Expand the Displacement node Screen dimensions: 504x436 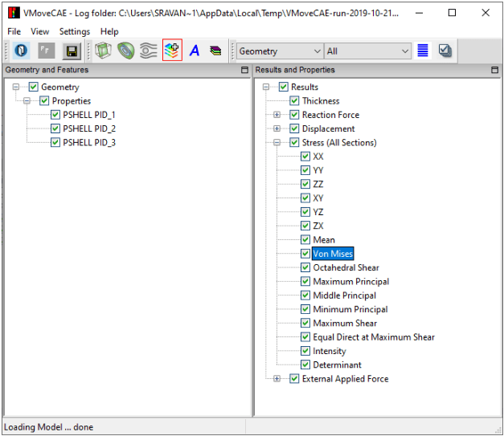(277, 128)
